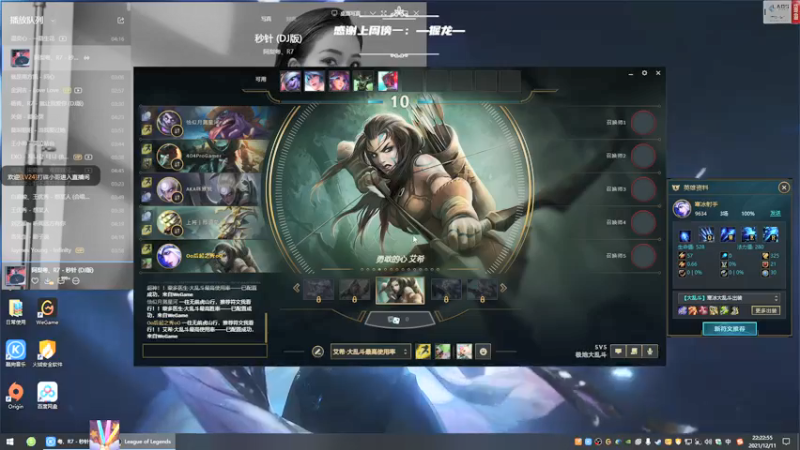800x450 pixels.
Task: Open League client settings gear
Action: point(644,73)
